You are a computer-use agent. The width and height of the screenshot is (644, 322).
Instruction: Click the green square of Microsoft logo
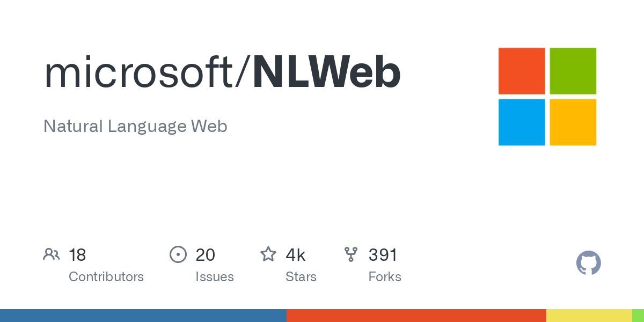point(573,71)
